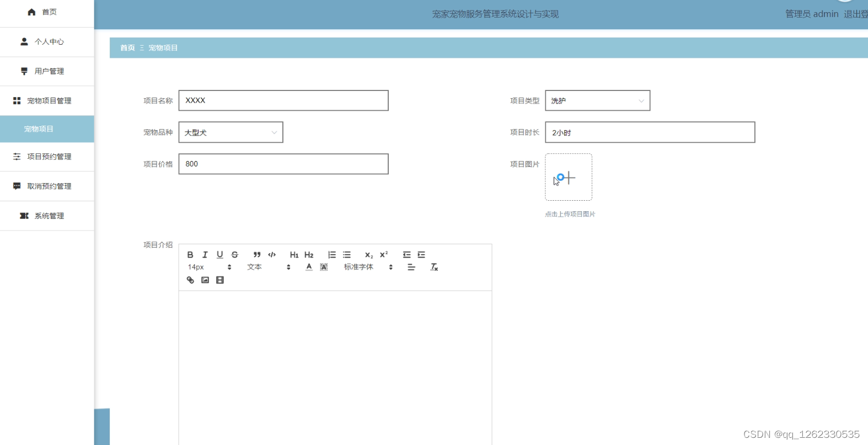The width and height of the screenshot is (868, 445).
Task: Insert a video in editor
Action: point(220,280)
